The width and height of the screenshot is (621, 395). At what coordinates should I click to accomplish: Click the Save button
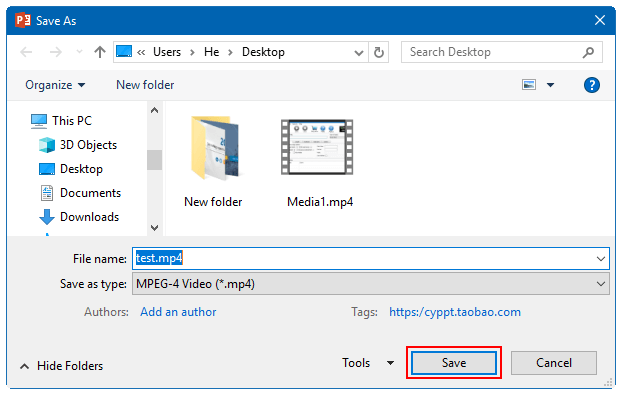click(x=454, y=363)
